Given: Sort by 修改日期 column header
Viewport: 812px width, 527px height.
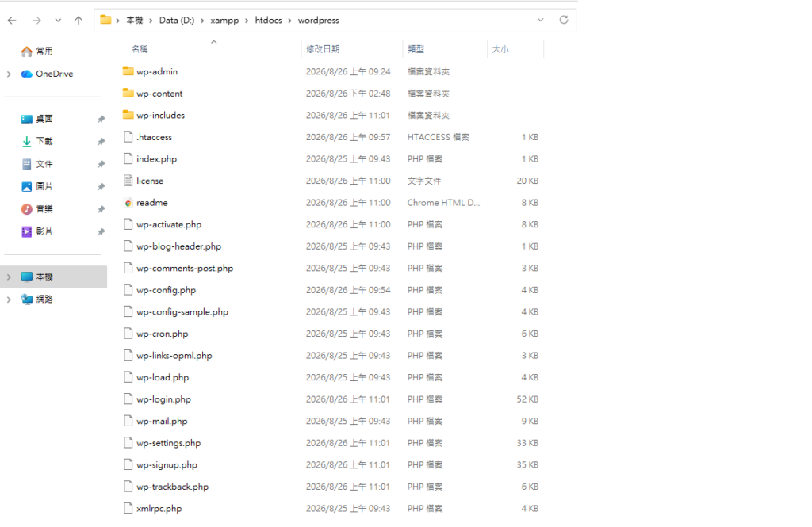Looking at the screenshot, I should (x=324, y=49).
